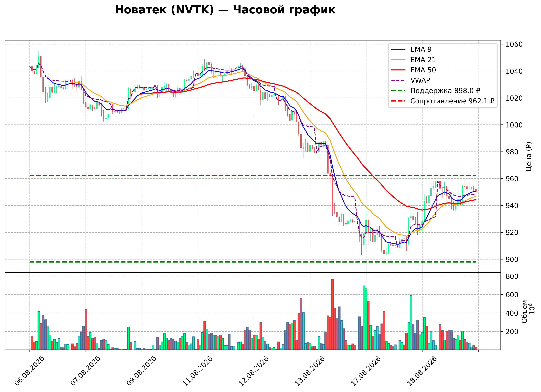Click the date label '09.08.2026'
The image size is (541, 392).
tap(141, 371)
